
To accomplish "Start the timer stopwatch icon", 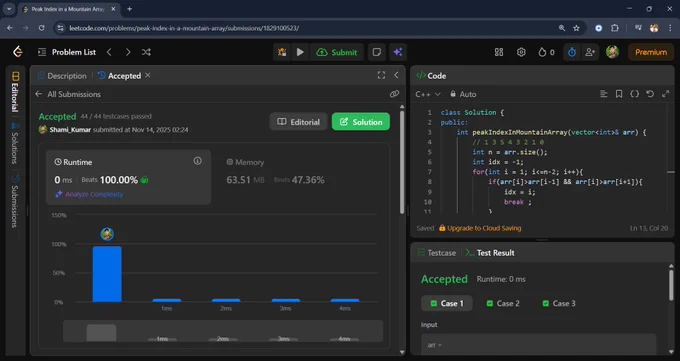I will pyautogui.click(x=572, y=52).
